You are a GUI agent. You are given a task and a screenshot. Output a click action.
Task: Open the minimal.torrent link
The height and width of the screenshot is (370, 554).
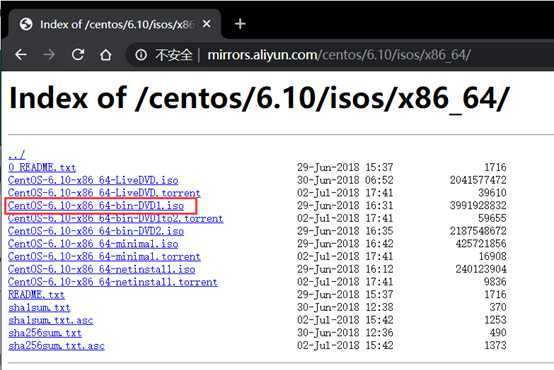(104, 256)
